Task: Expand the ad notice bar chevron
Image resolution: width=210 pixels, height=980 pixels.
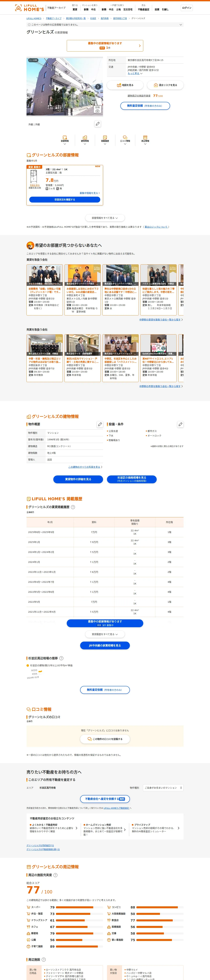Action: click(x=181, y=25)
